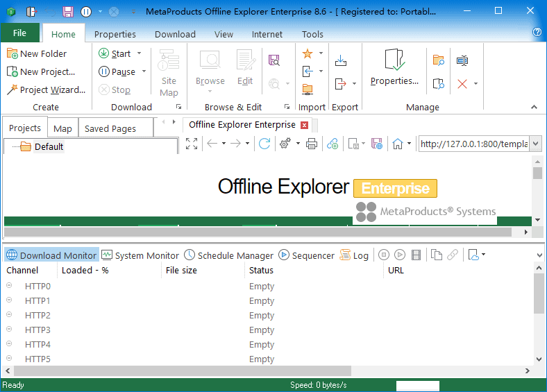Click the browser settings gear icon

285,144
